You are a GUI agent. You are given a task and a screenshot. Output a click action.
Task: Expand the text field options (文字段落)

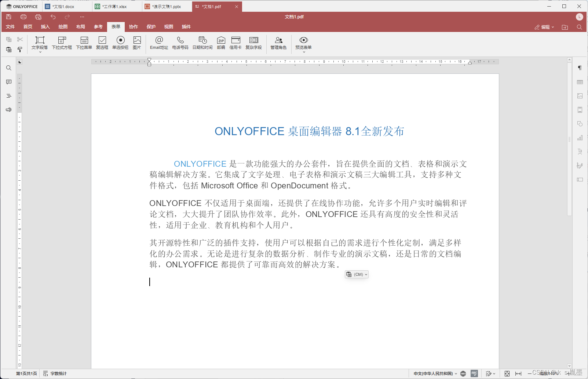click(40, 44)
